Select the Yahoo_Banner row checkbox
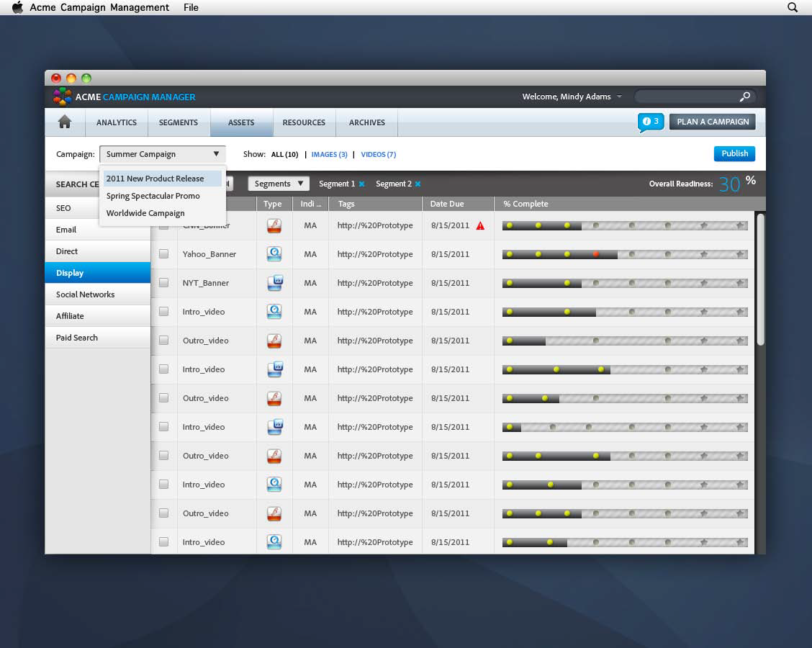 point(163,254)
